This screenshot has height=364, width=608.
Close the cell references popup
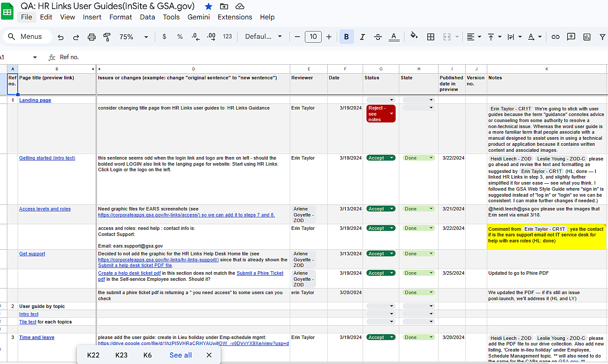(209, 355)
